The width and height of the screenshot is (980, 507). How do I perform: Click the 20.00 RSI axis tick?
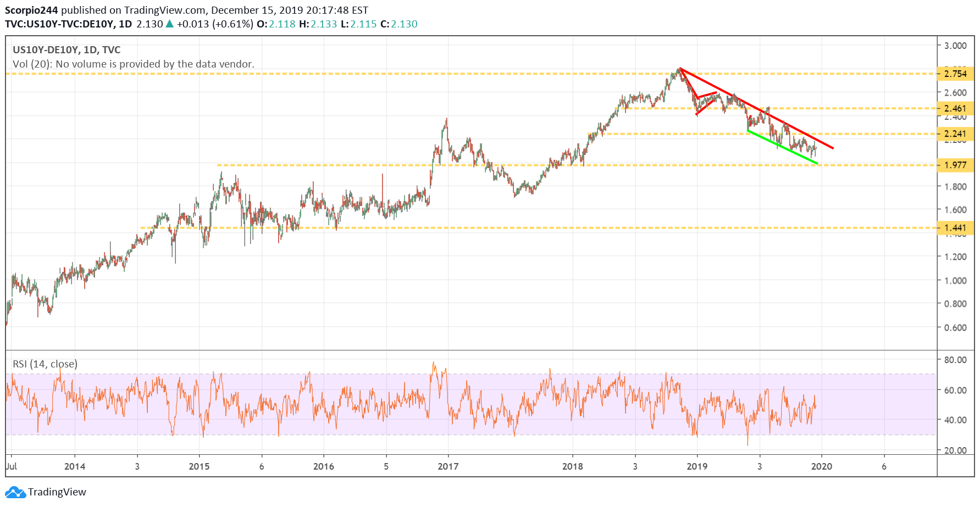click(955, 450)
